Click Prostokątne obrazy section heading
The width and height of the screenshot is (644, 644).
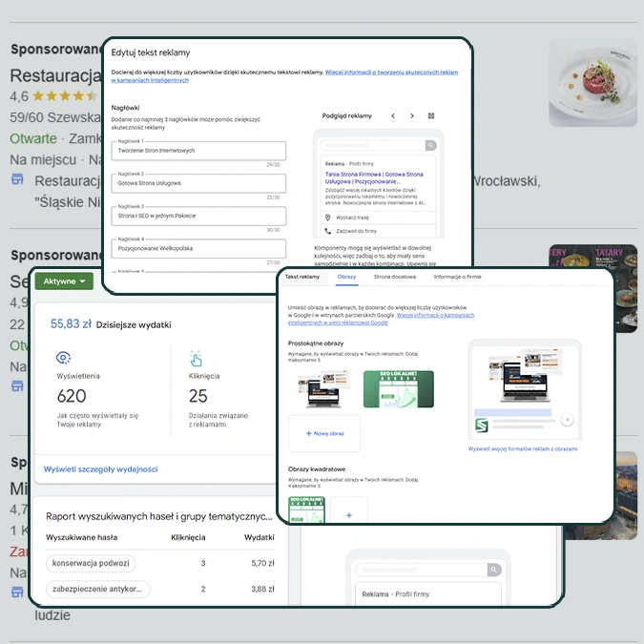point(316,343)
